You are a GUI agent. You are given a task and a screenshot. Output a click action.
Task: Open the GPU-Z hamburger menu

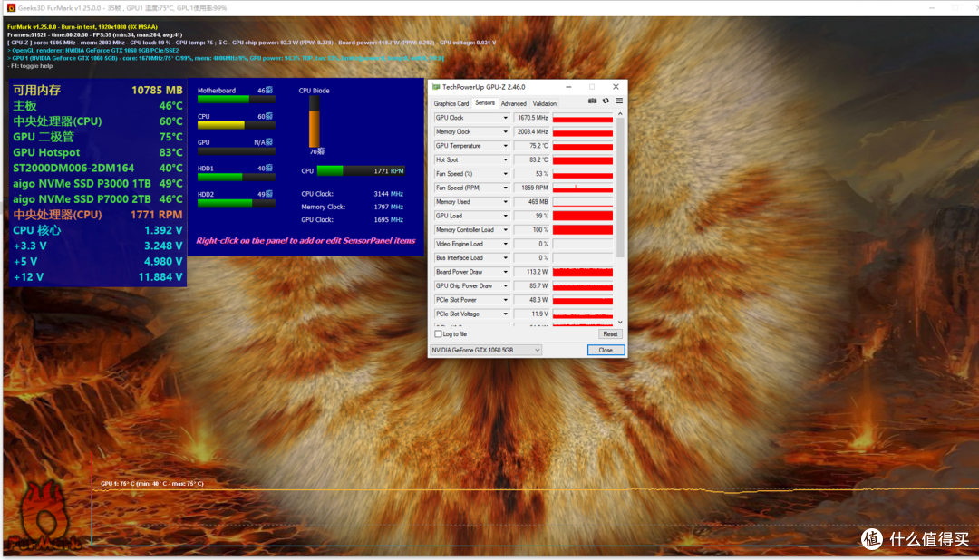(619, 101)
